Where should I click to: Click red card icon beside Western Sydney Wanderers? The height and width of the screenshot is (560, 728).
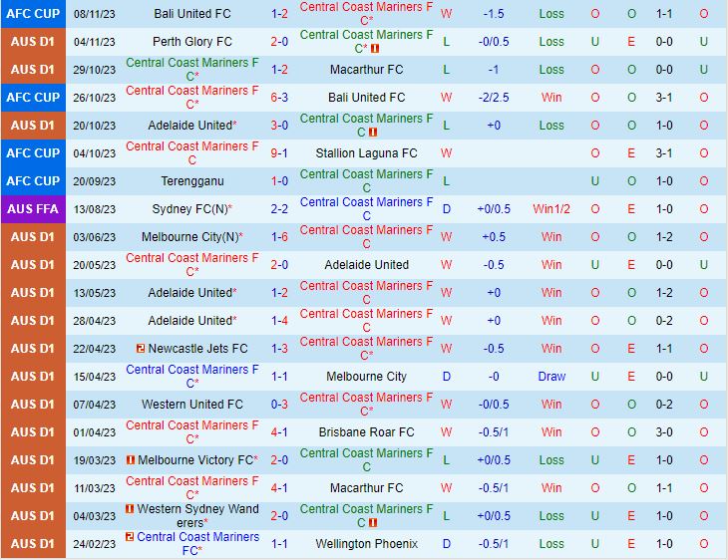(x=130, y=509)
